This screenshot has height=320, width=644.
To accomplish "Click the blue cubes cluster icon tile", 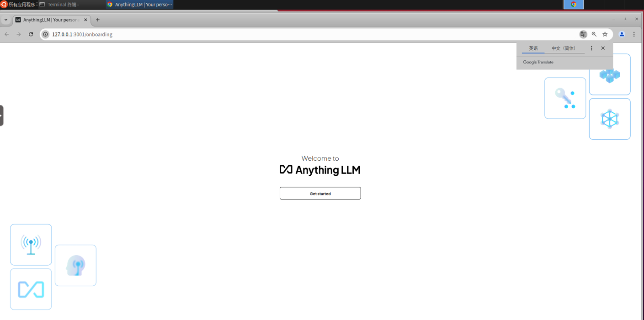I will [610, 74].
